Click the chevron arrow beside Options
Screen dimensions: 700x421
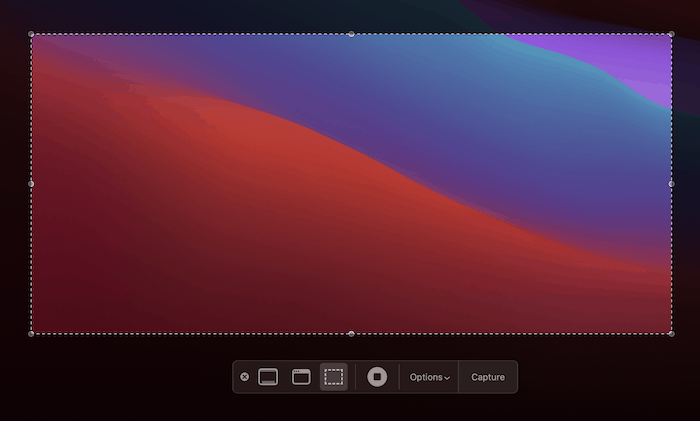click(447, 378)
